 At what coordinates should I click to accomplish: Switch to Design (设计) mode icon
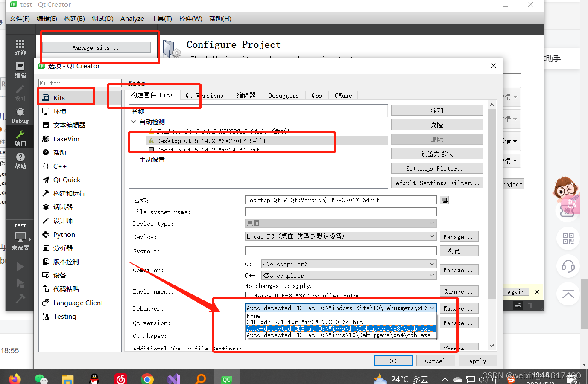point(20,89)
